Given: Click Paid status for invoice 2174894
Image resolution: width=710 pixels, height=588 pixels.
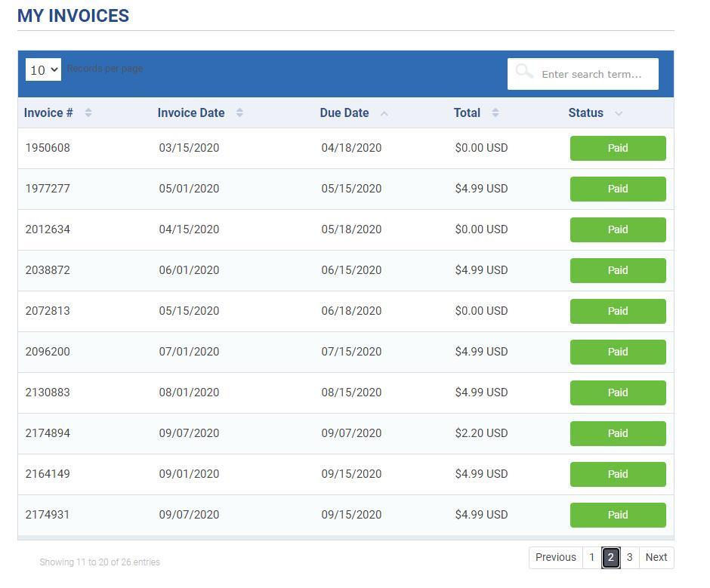Looking at the screenshot, I should tap(618, 433).
